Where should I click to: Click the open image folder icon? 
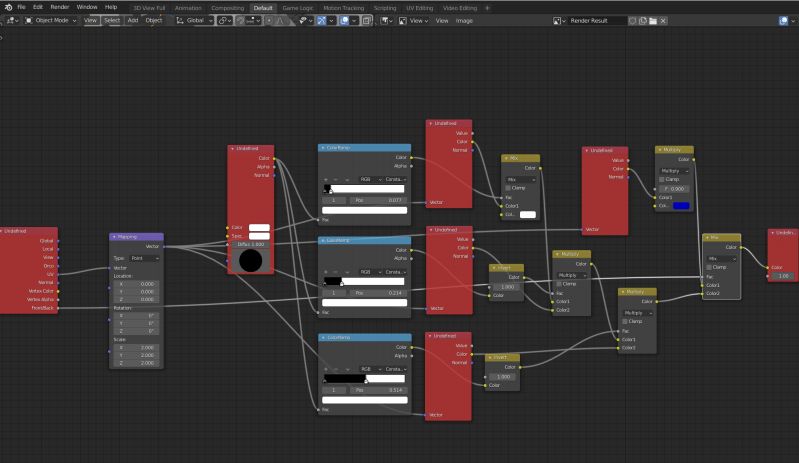point(653,21)
